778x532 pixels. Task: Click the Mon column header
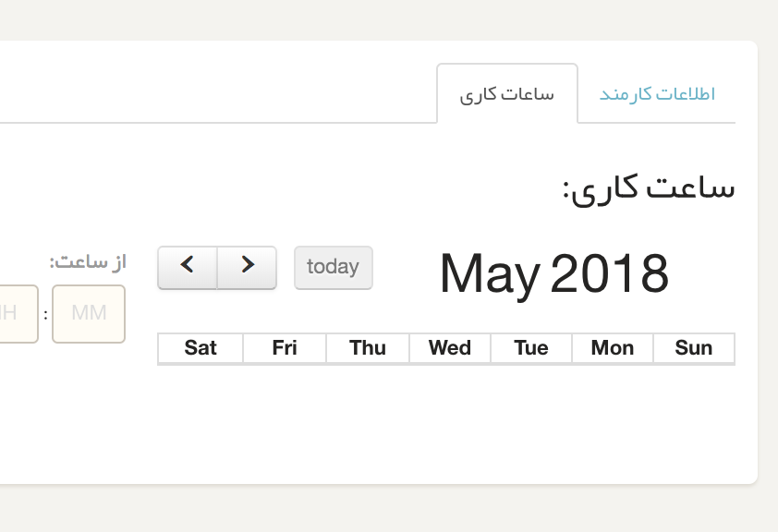(x=612, y=348)
